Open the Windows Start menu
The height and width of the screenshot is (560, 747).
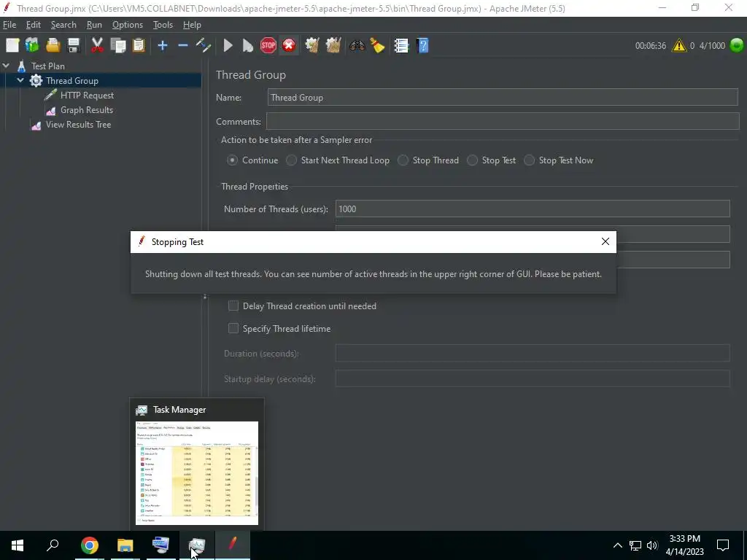18,545
